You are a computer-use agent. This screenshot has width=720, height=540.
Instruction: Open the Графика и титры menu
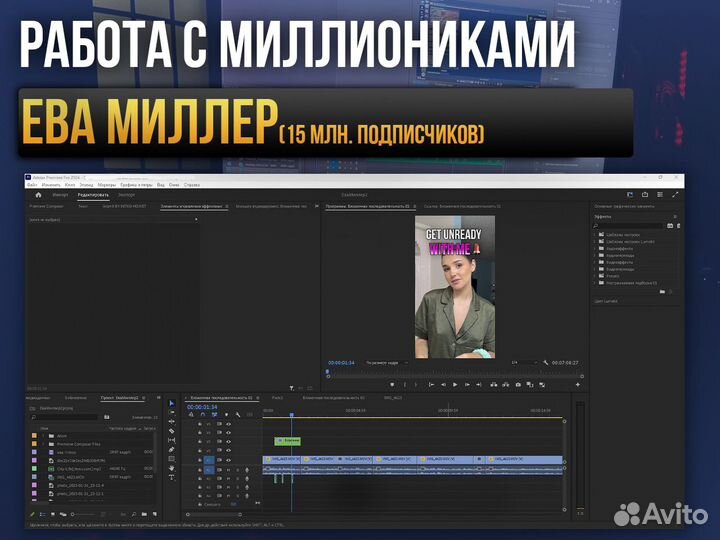click(136, 185)
